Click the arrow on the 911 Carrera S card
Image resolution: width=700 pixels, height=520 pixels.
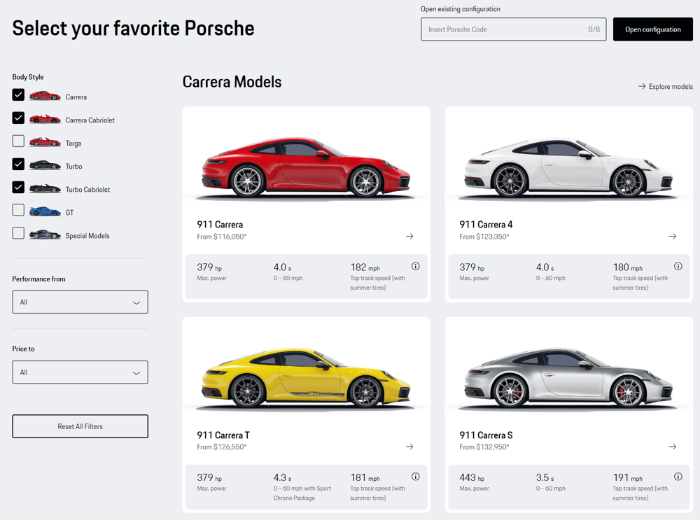672,446
